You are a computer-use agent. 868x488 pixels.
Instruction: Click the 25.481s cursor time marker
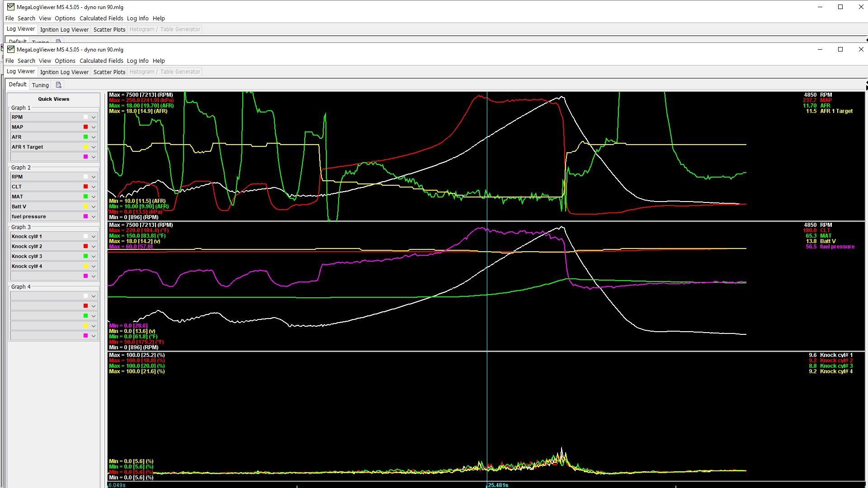coord(498,485)
